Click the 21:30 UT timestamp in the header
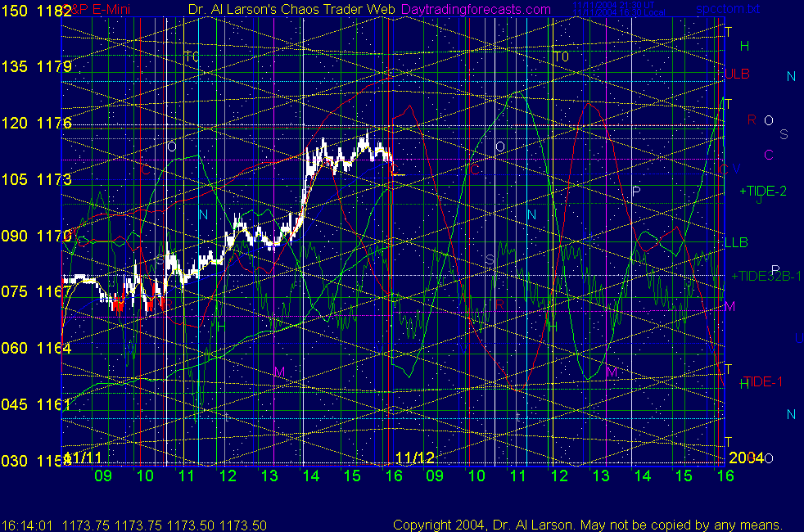Screen dimensions: 804x532 pos(613,5)
